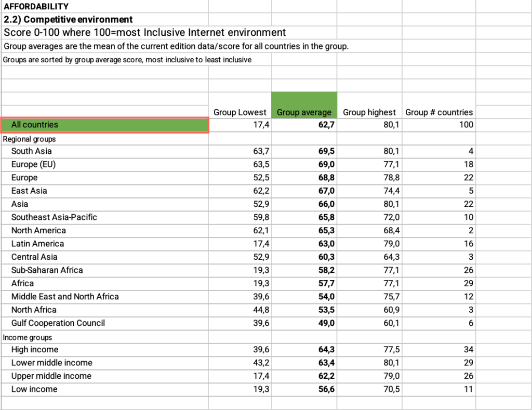Select the 'All countries' highlighted cell
The image size is (532, 410).
coord(105,125)
